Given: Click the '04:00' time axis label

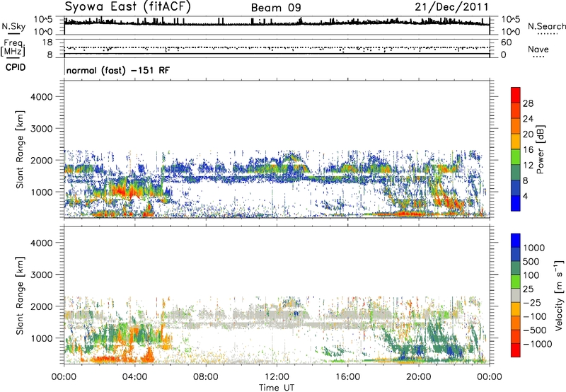Looking at the screenshot, I should [135, 377].
